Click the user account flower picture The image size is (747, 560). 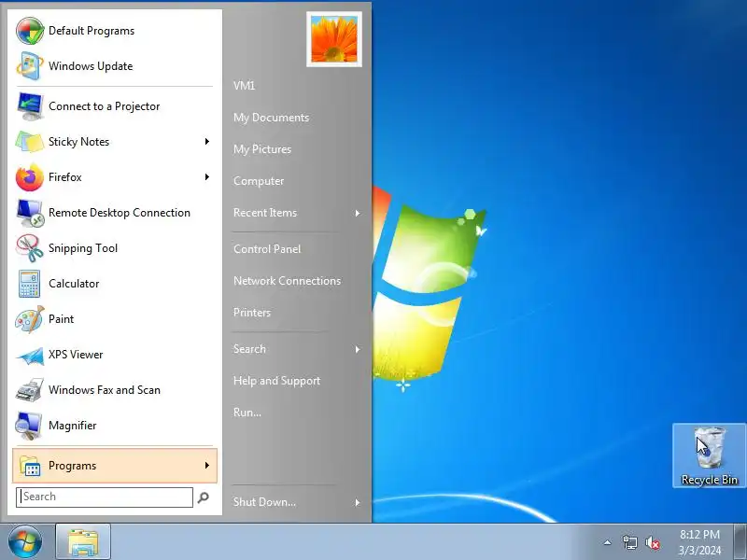click(334, 39)
